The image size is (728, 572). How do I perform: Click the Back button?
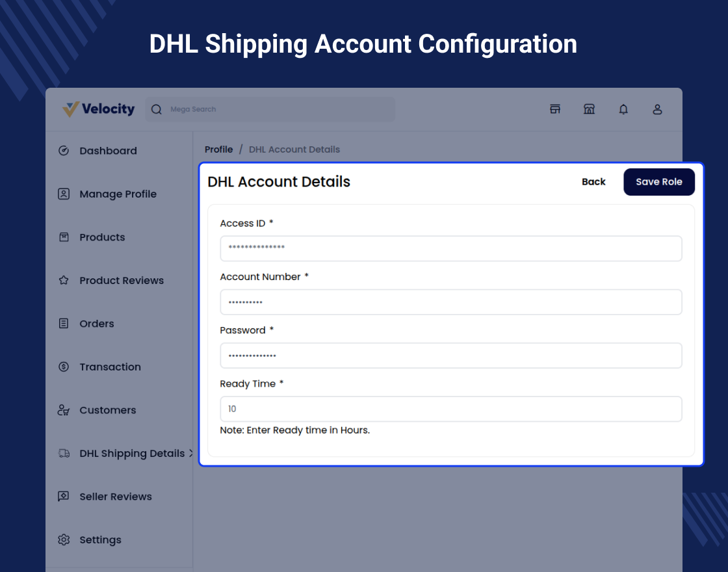point(593,182)
